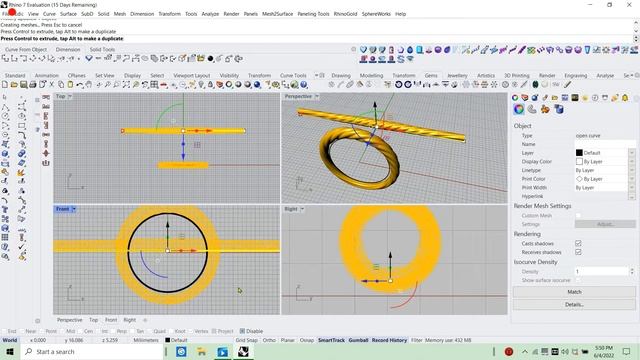Click the red car Named Views icon
This screenshot has height=360, width=640.
(x=164, y=84)
